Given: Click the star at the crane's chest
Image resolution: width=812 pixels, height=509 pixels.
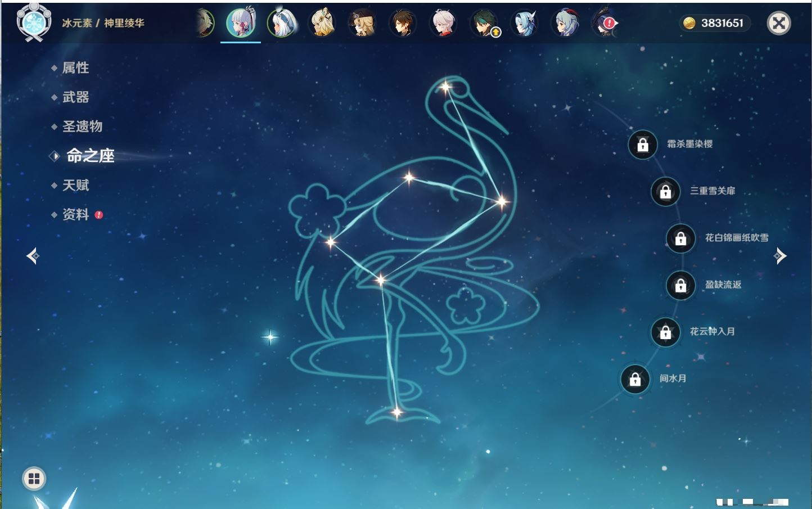Looking at the screenshot, I should [x=501, y=201].
